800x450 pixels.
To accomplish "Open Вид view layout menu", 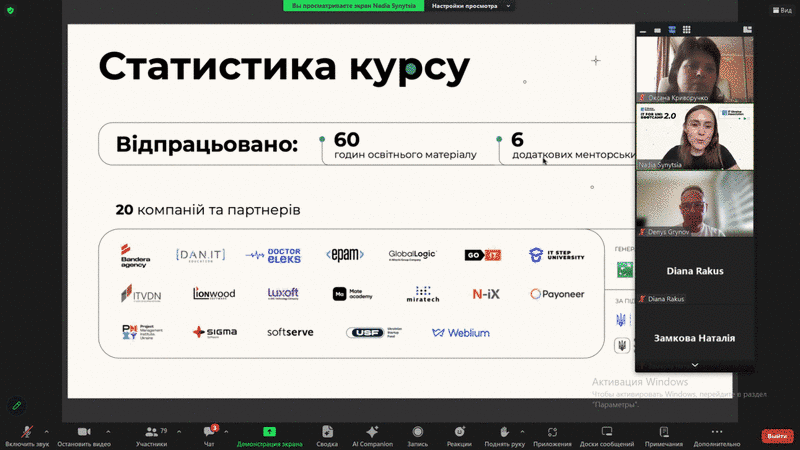I will point(782,10).
